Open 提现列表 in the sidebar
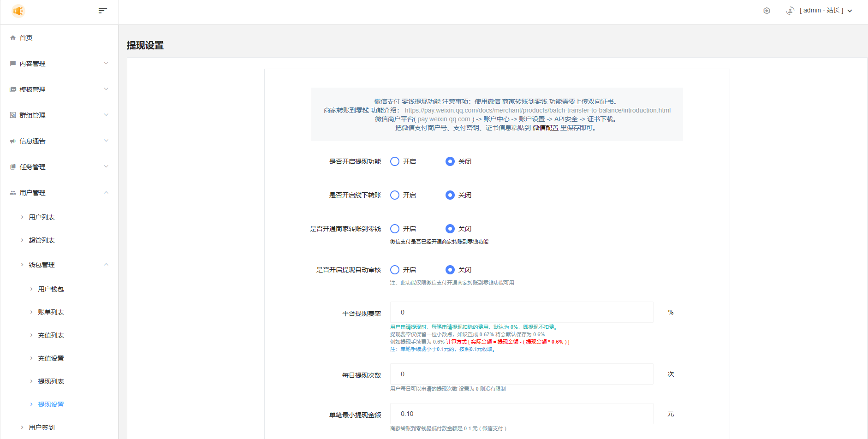The image size is (868, 439). click(x=51, y=381)
